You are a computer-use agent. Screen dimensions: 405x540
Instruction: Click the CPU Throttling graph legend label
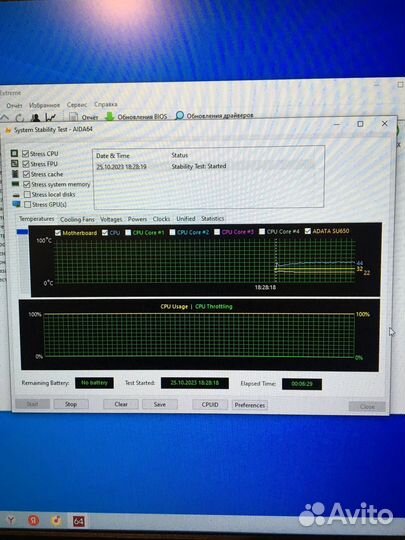click(214, 307)
